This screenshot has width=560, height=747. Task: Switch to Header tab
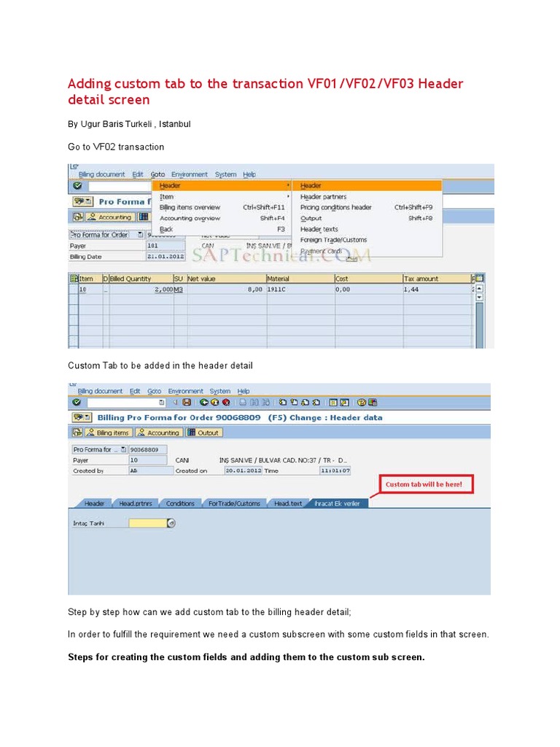click(94, 503)
